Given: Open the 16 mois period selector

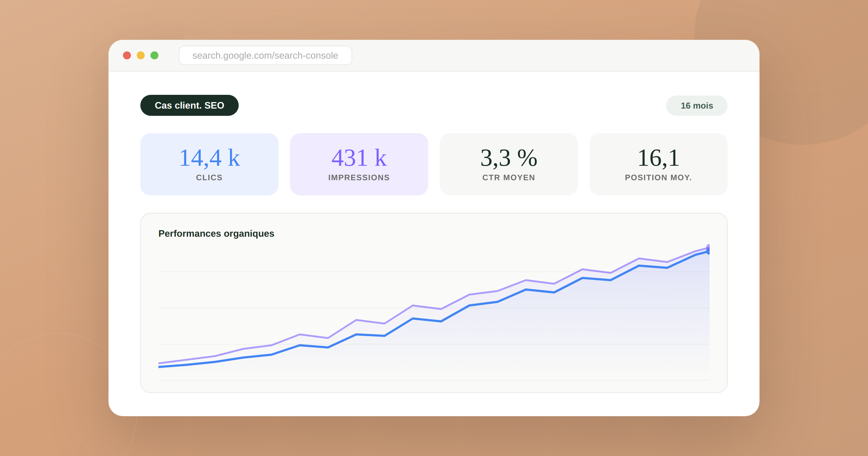Looking at the screenshot, I should (696, 106).
